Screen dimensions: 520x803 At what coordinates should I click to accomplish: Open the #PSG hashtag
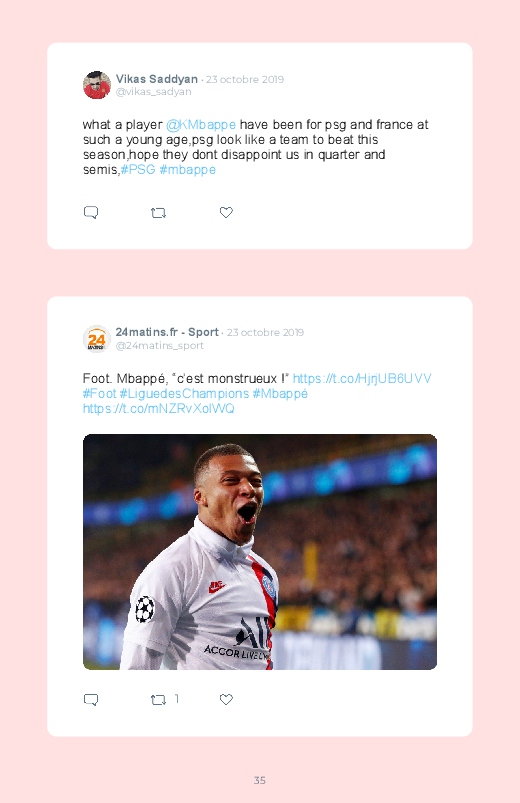coord(138,170)
